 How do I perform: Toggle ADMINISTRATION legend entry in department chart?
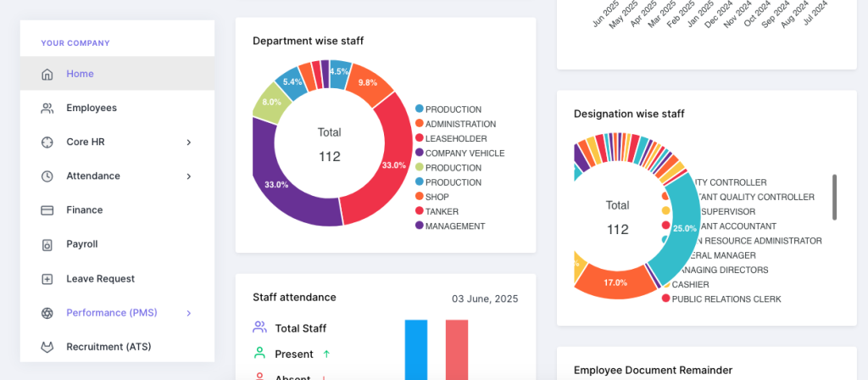pos(459,124)
